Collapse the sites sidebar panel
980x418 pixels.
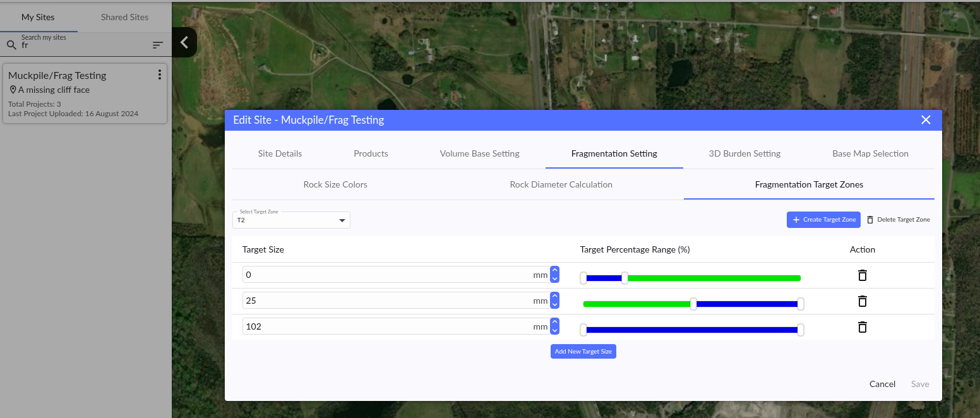184,42
